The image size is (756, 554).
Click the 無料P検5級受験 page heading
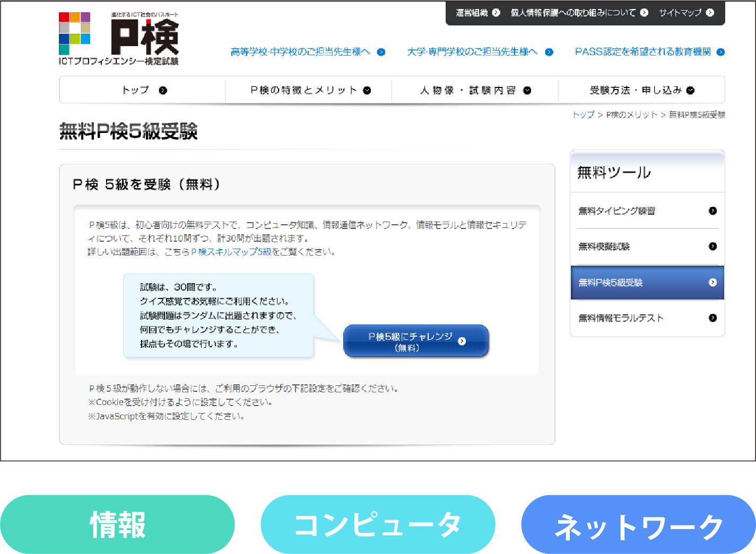tap(128, 131)
